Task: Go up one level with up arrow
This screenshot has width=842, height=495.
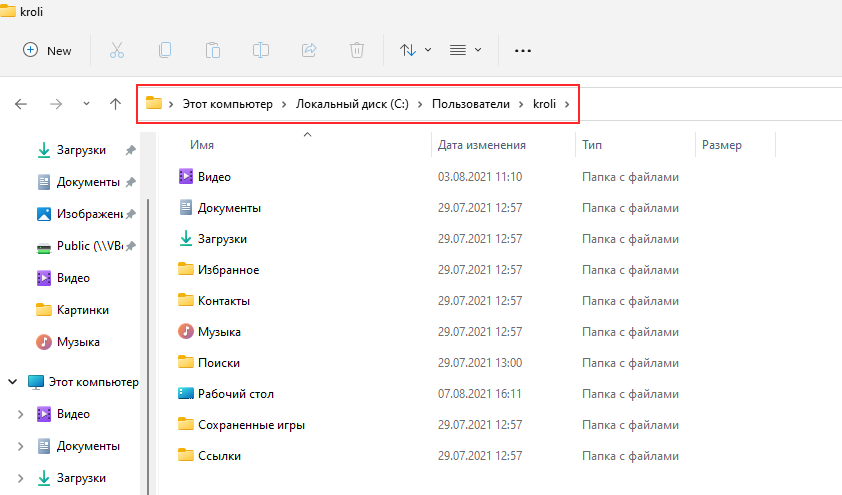Action: coord(115,104)
